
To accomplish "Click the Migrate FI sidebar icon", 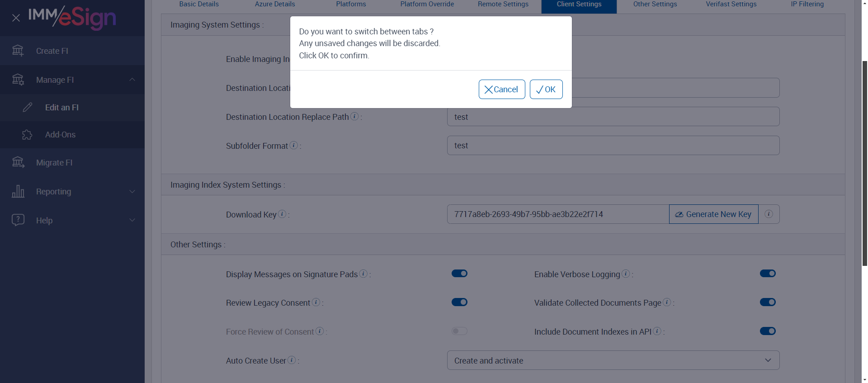I will pyautogui.click(x=18, y=162).
